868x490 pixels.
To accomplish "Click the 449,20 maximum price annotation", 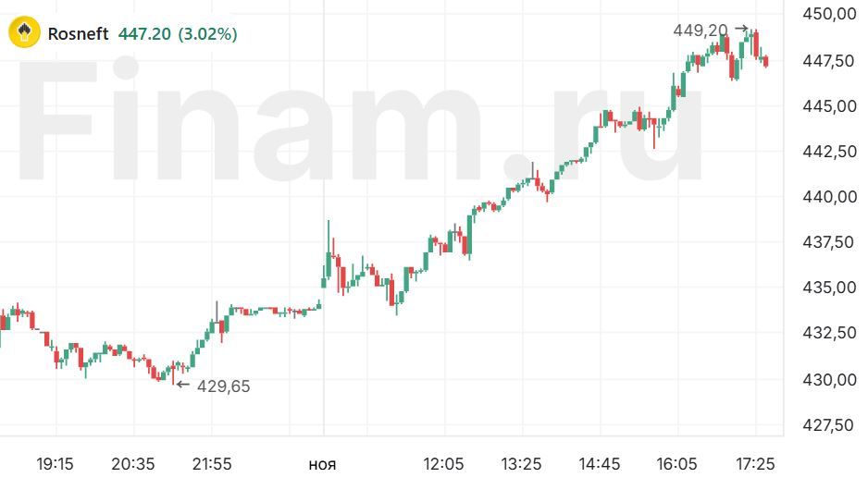I will tap(701, 31).
